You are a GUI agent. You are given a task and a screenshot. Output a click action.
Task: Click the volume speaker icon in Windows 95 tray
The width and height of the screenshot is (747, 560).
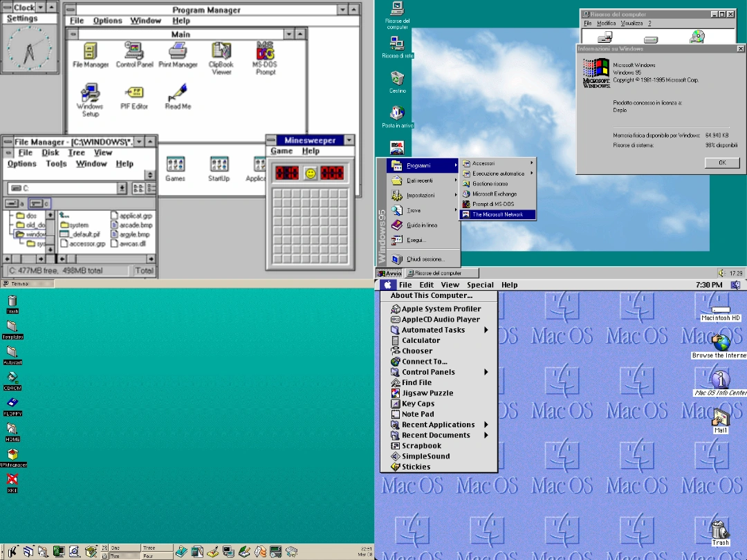point(721,273)
